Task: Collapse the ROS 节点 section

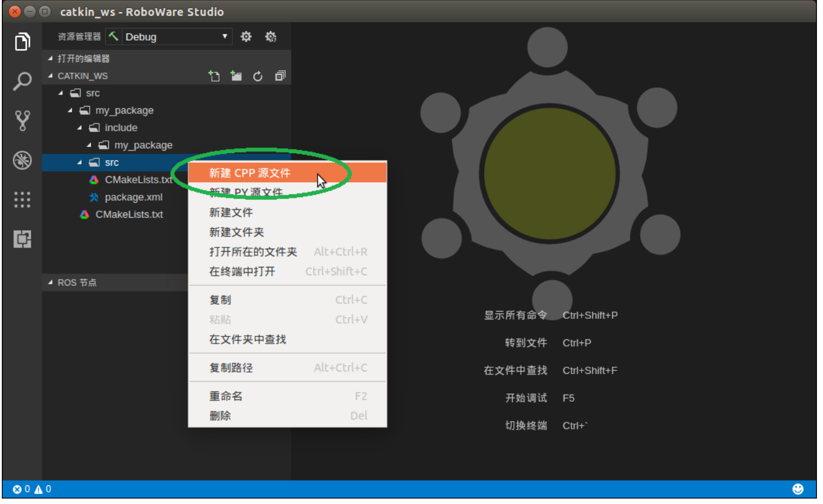Action: 50,283
